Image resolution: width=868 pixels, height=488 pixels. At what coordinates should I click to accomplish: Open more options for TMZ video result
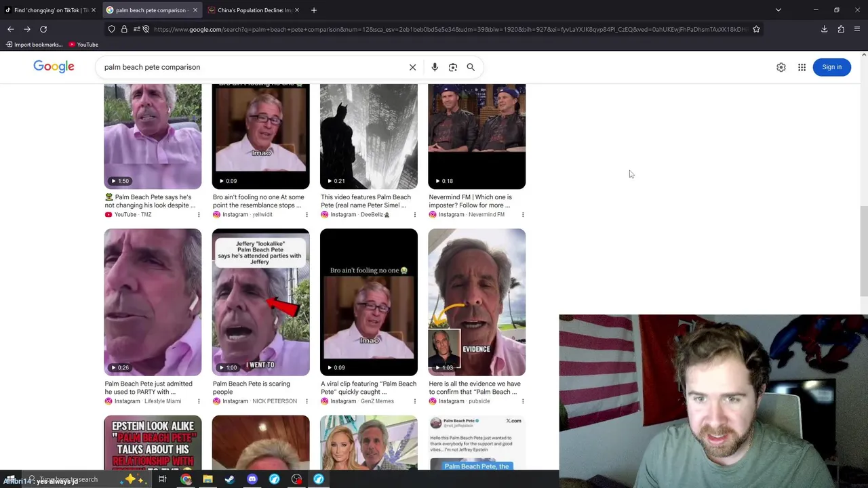199,215
